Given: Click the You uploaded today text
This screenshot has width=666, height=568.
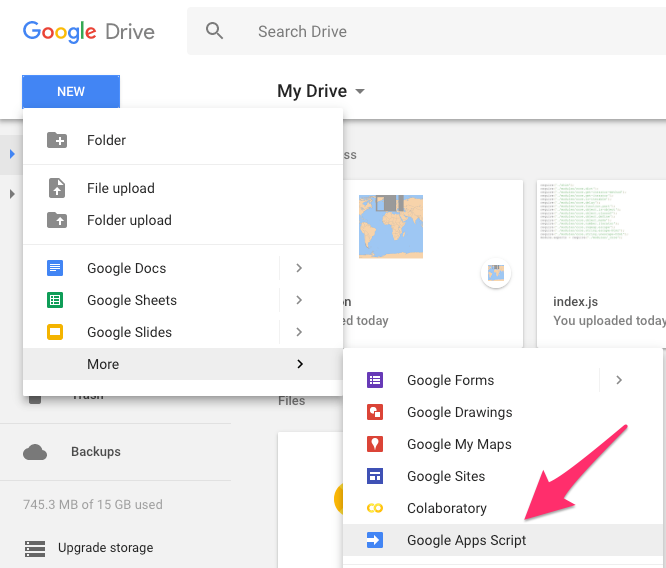Looking at the screenshot, I should click(x=609, y=321).
